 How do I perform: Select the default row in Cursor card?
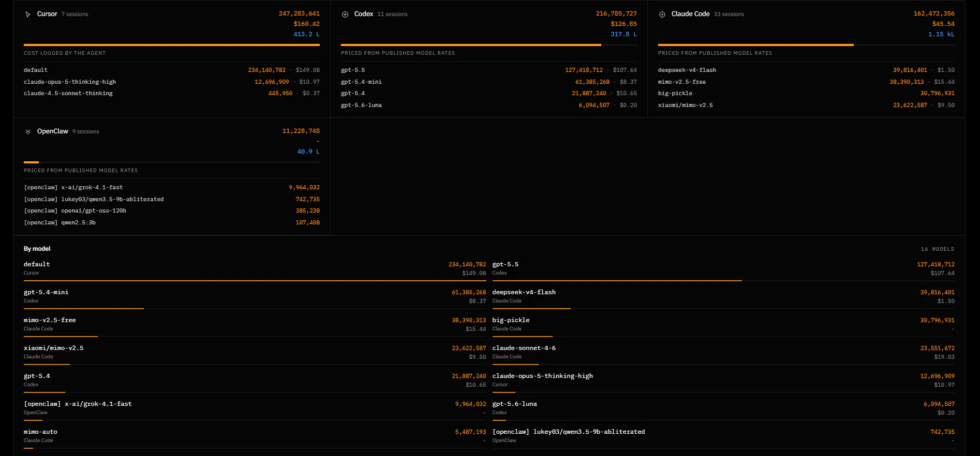pos(172,70)
